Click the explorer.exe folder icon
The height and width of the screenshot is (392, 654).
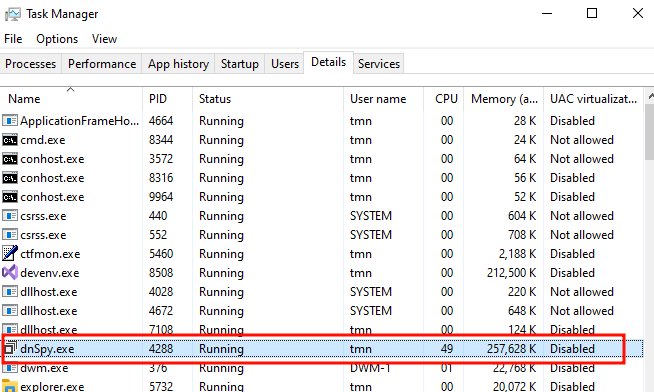coord(10,386)
